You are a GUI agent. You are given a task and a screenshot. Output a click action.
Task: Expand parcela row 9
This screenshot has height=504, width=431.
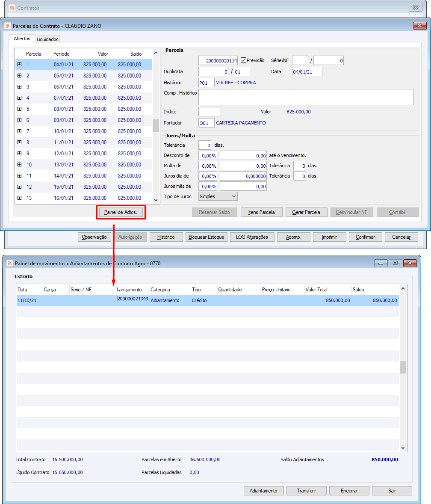tap(19, 153)
